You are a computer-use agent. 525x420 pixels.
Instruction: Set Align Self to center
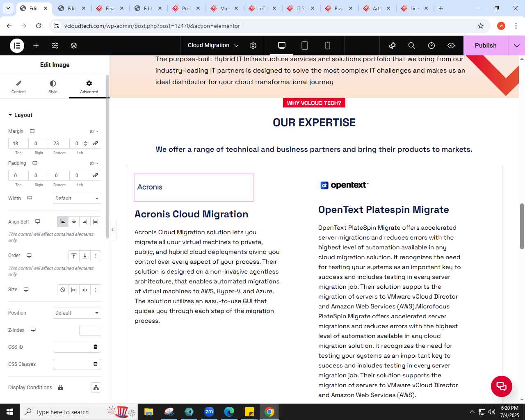coord(74,222)
